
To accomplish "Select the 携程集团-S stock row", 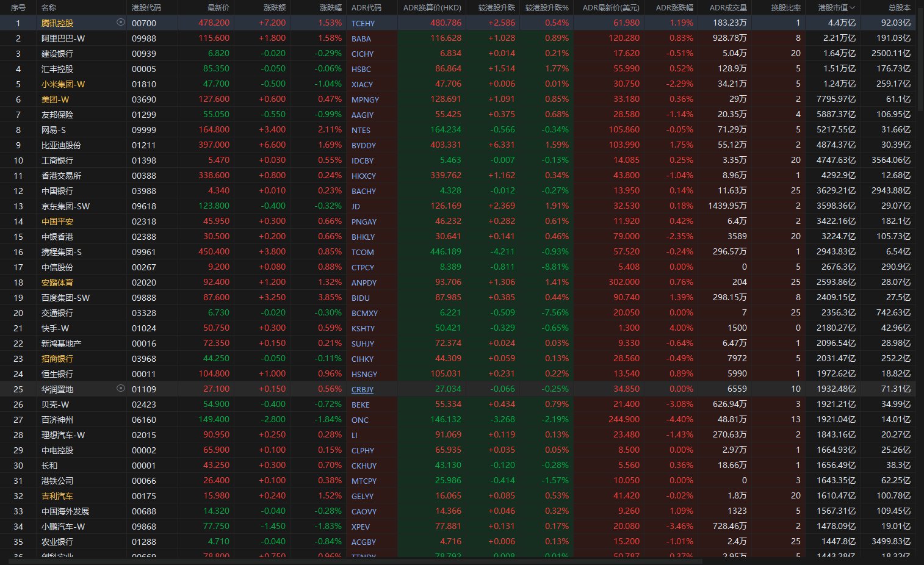I will [x=458, y=251].
